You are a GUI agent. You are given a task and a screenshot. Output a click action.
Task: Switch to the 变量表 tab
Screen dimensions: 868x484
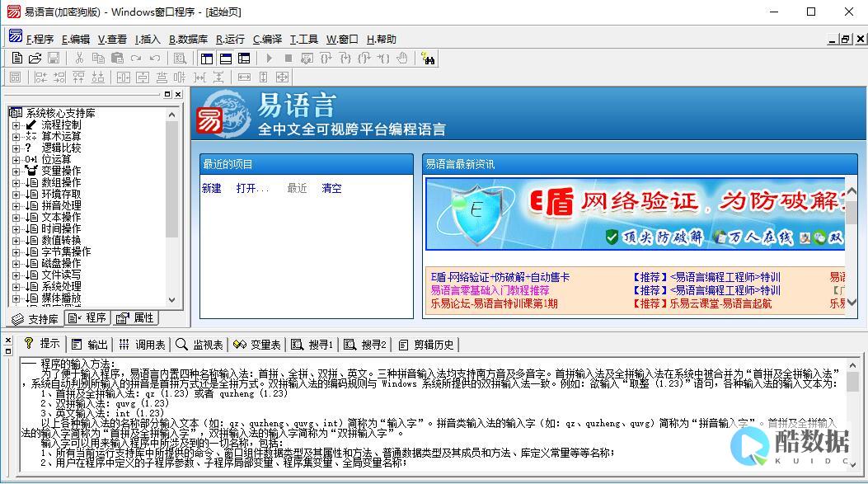(x=257, y=345)
